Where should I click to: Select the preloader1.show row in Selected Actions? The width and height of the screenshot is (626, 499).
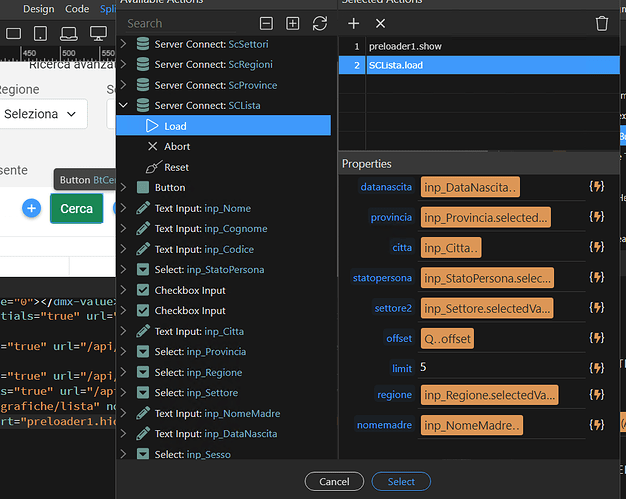tap(479, 46)
